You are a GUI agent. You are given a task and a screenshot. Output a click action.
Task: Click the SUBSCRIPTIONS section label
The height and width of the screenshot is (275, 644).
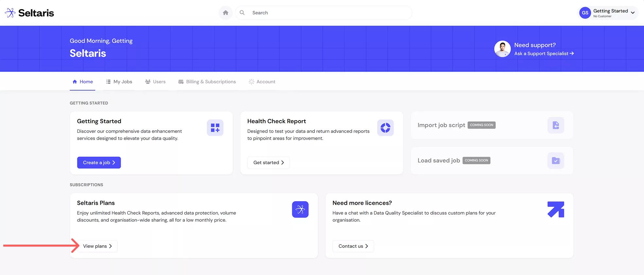[86, 185]
